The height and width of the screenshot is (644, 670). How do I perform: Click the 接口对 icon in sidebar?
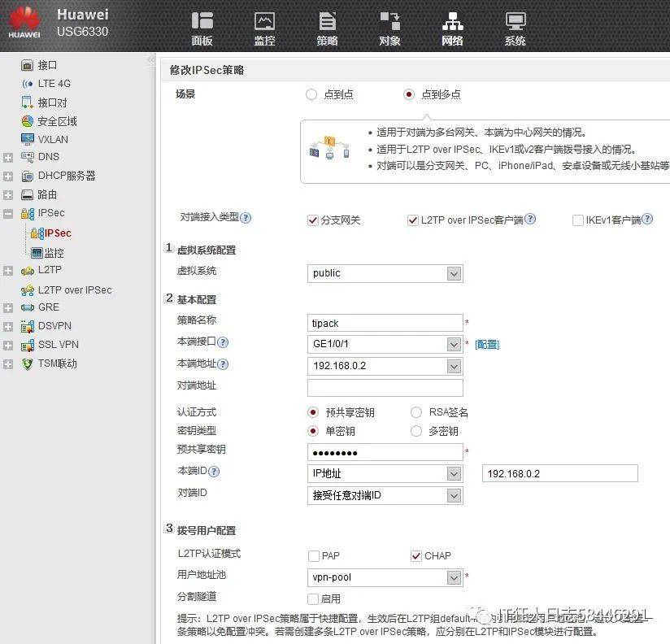coord(27,102)
